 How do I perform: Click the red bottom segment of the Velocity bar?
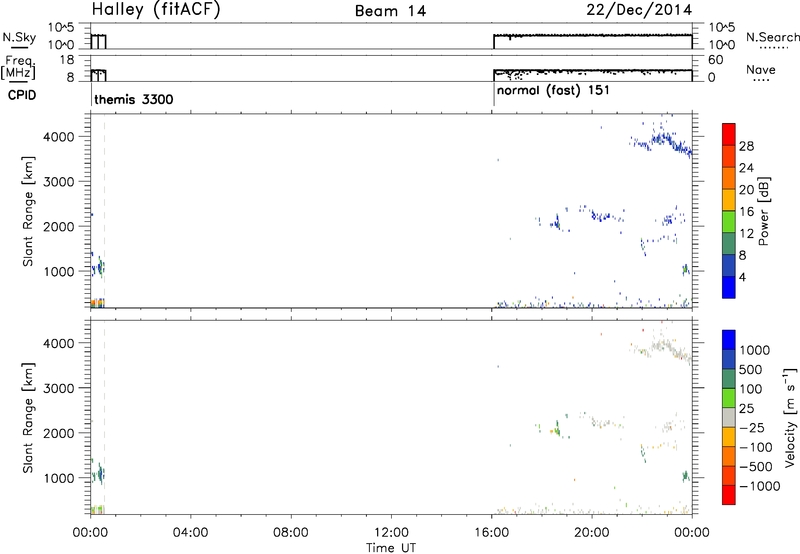(x=729, y=495)
